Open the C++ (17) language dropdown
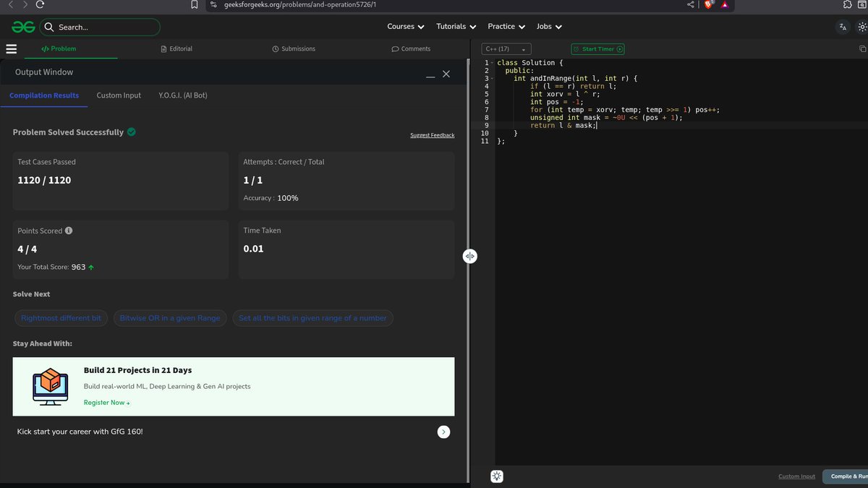Viewport: 868px width, 488px height. point(506,48)
